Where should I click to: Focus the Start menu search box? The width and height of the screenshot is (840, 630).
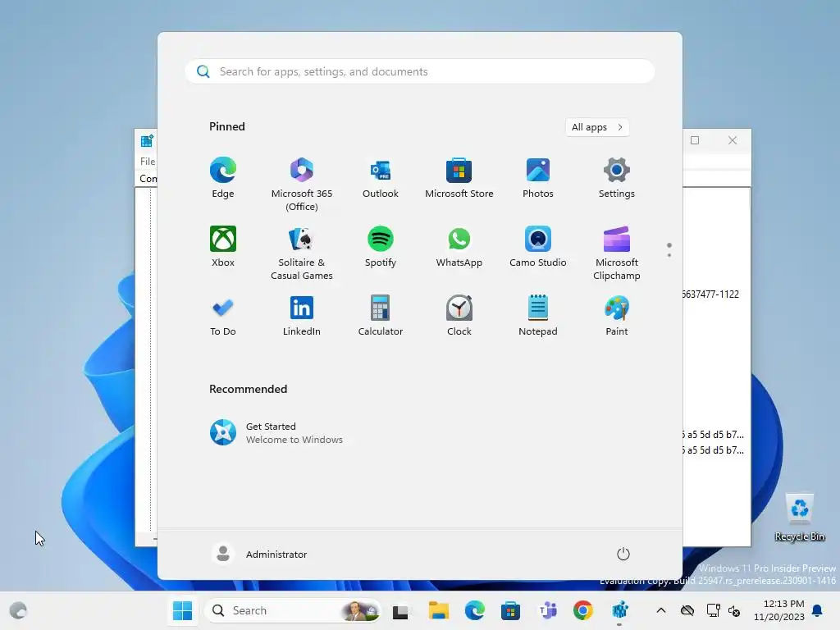tap(420, 71)
